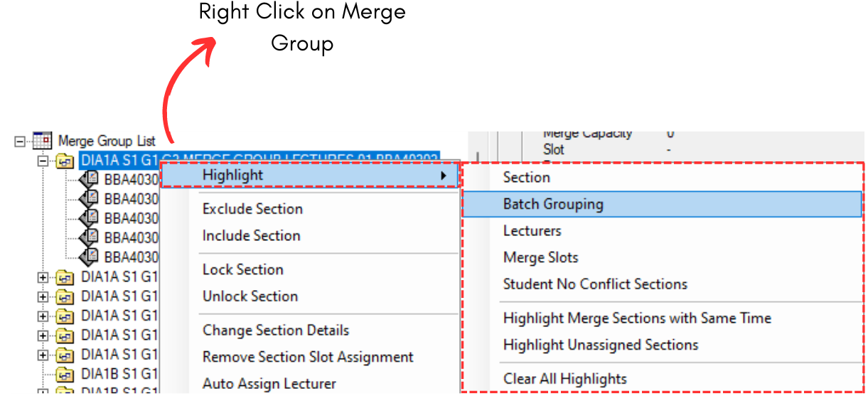Collapse the Merge Group List root node
The height and width of the screenshot is (396, 868).
point(19,141)
